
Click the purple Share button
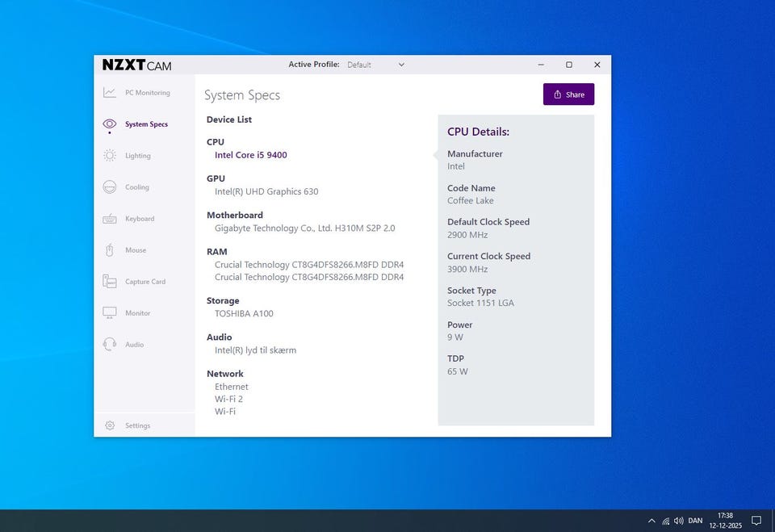point(568,94)
